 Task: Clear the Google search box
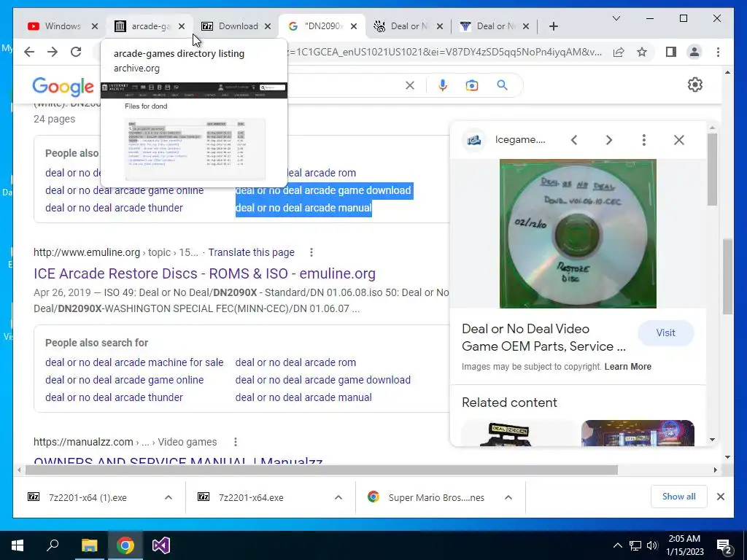[410, 85]
